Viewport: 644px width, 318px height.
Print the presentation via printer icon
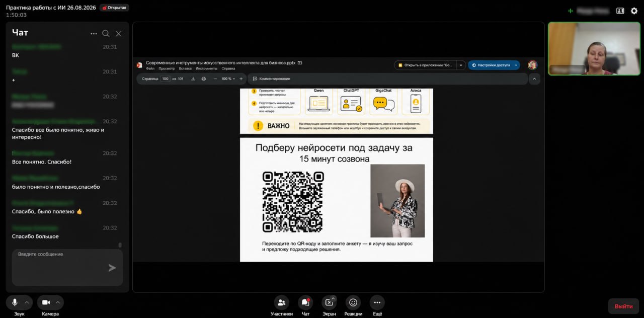204,78
